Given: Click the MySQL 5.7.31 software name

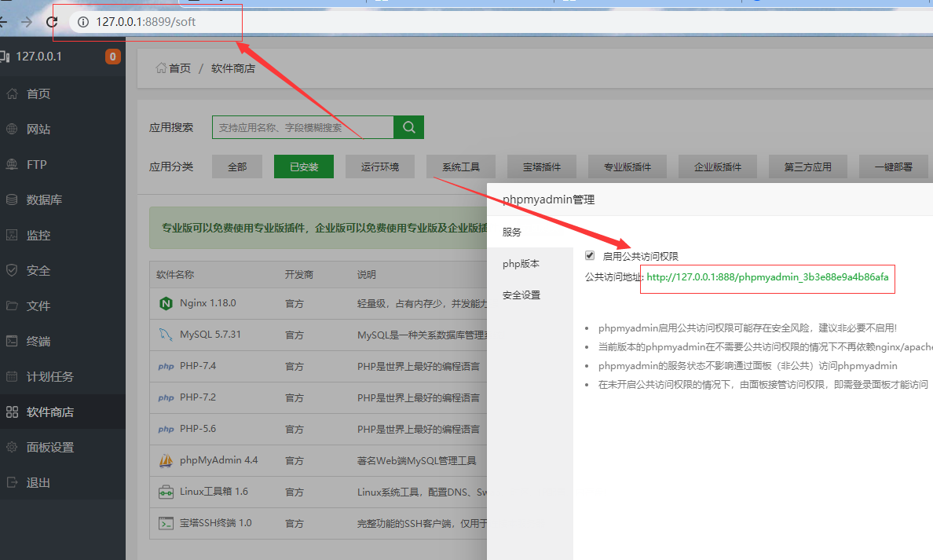Looking at the screenshot, I should click(210, 335).
